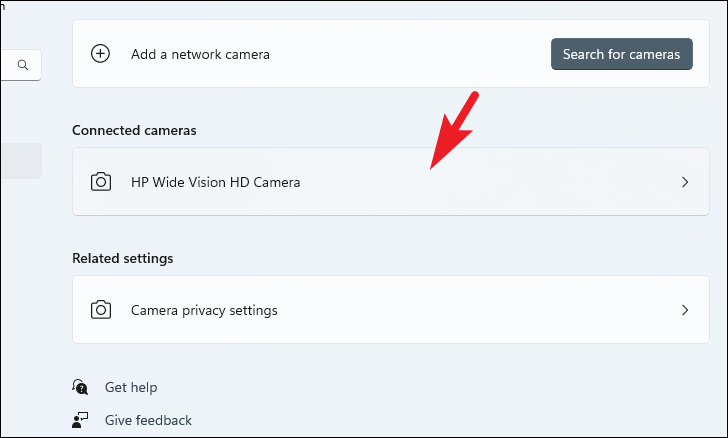Click the Add a network camera label
This screenshot has width=728, height=438.
pos(200,54)
